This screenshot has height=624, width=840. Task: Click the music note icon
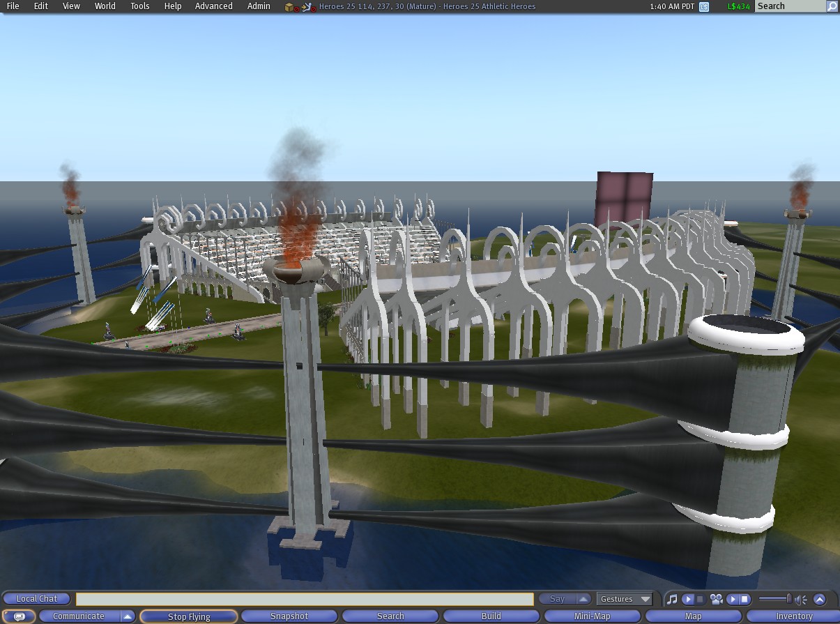point(673,599)
